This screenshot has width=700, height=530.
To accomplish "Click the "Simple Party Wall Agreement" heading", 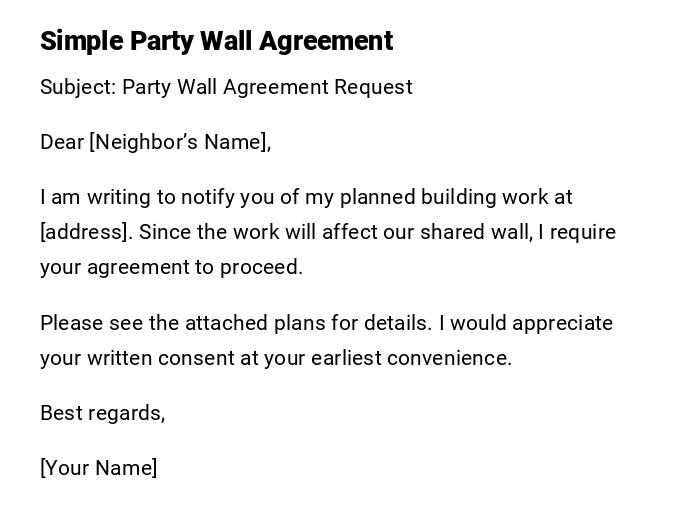I will tap(216, 41).
